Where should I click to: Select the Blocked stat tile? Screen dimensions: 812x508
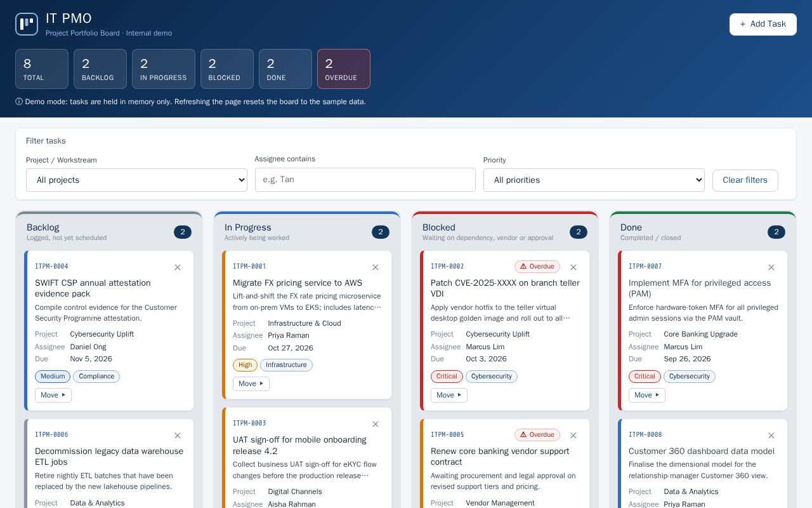[x=227, y=69]
